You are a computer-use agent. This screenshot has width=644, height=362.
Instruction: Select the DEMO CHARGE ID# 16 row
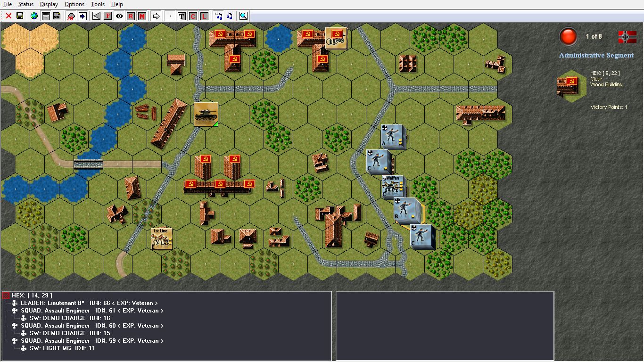coord(70,318)
